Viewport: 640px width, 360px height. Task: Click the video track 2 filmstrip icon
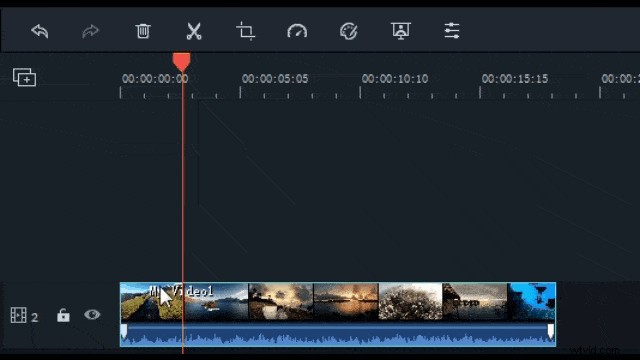tap(18, 315)
